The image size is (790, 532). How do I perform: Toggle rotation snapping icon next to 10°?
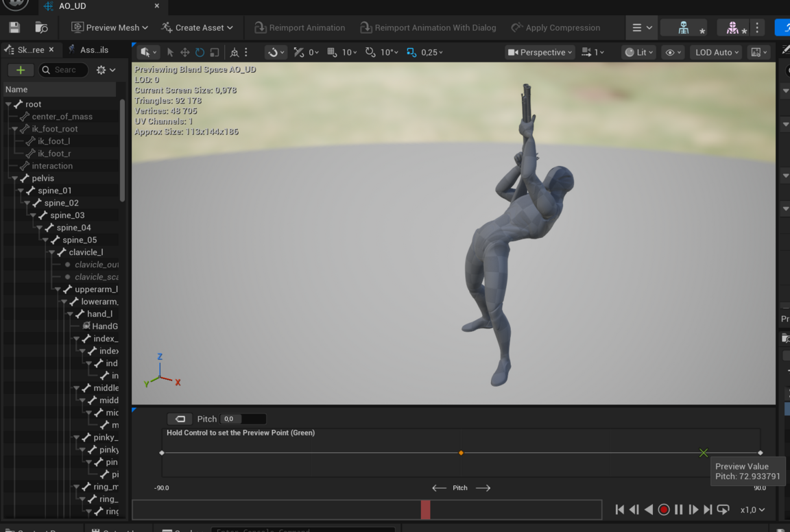[370, 52]
